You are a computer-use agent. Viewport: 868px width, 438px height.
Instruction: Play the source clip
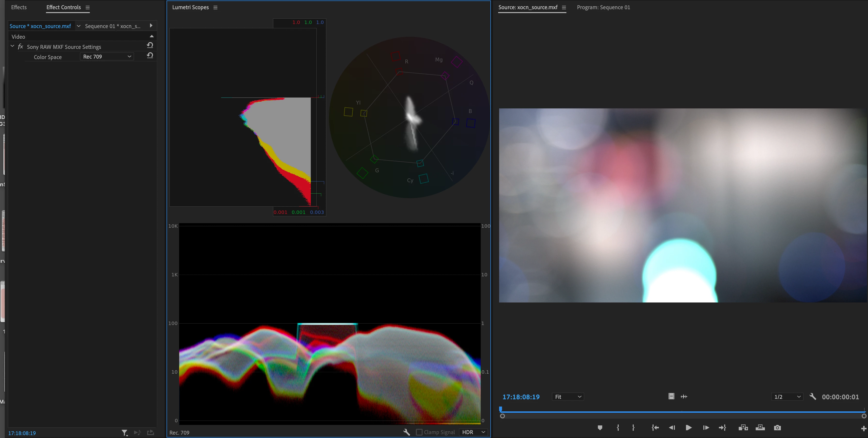point(688,428)
